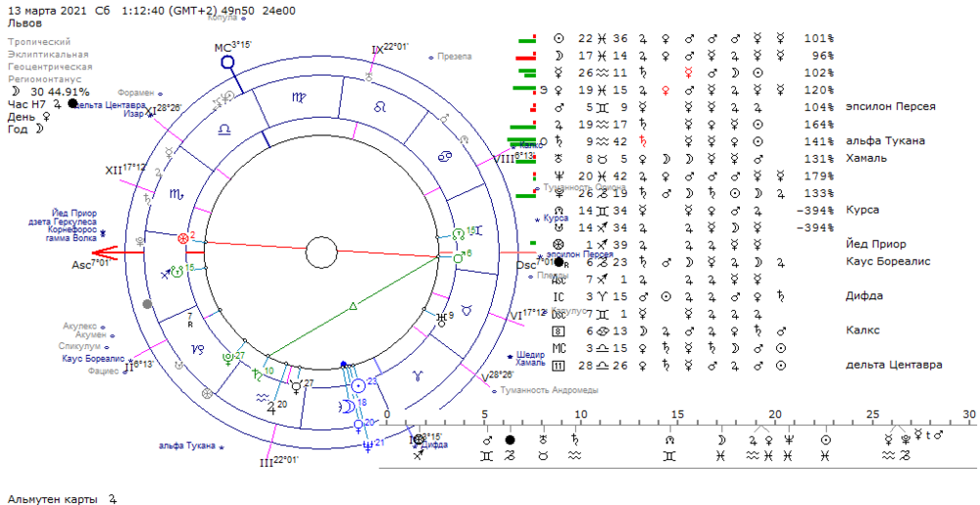Click green triangle trine aspect symbol
980x505 pixels.
tap(353, 306)
